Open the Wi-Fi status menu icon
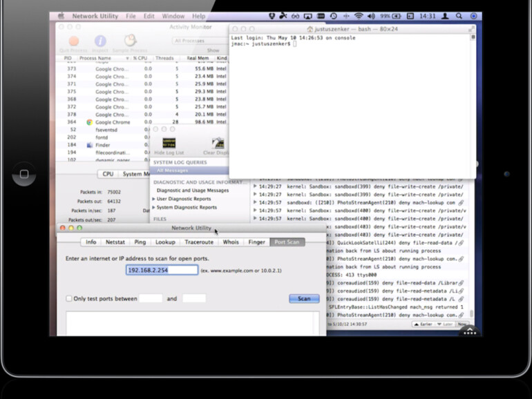Image resolution: width=532 pixels, height=399 pixels. coord(359,16)
